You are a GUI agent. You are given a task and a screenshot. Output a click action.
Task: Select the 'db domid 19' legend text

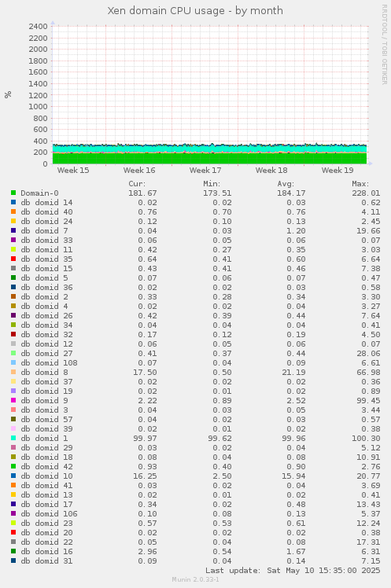tap(46, 391)
